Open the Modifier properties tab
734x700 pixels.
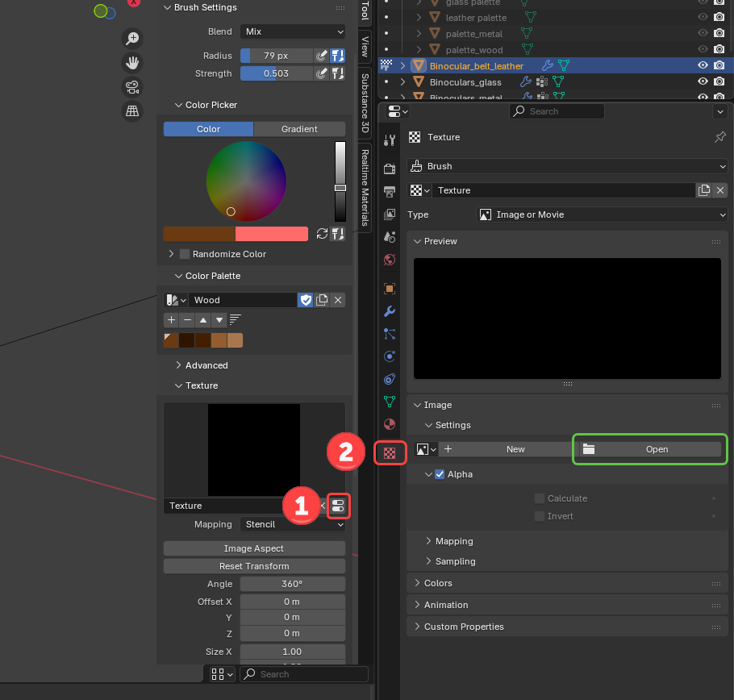tap(390, 311)
